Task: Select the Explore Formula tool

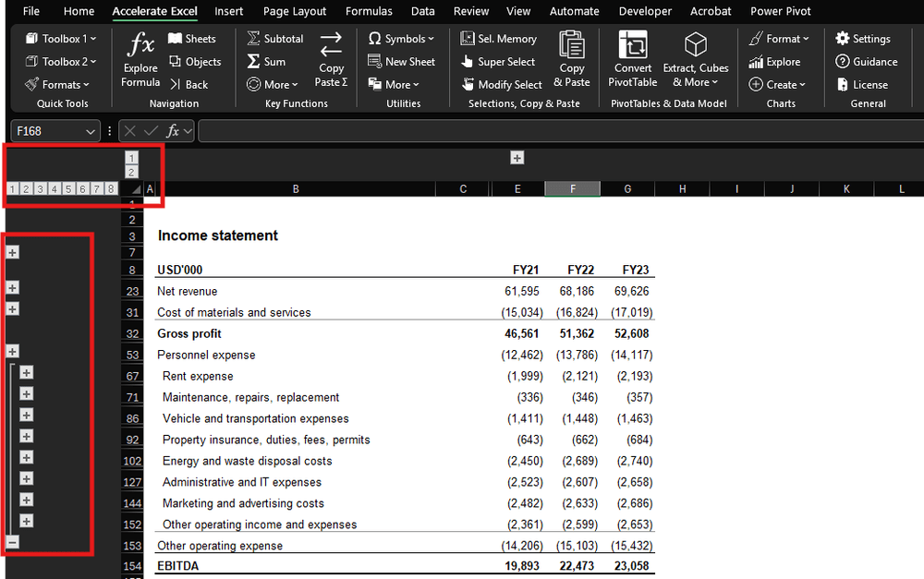Action: click(140, 65)
